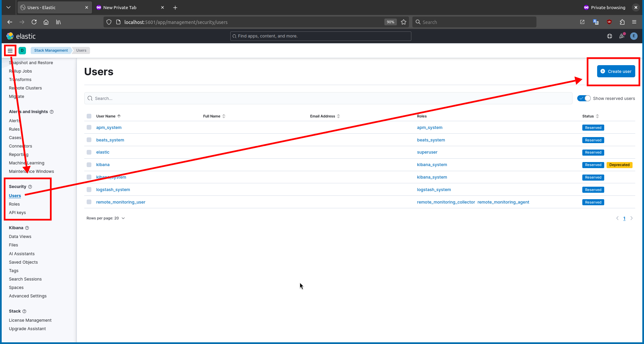Open the logstash_system user link

(x=113, y=190)
